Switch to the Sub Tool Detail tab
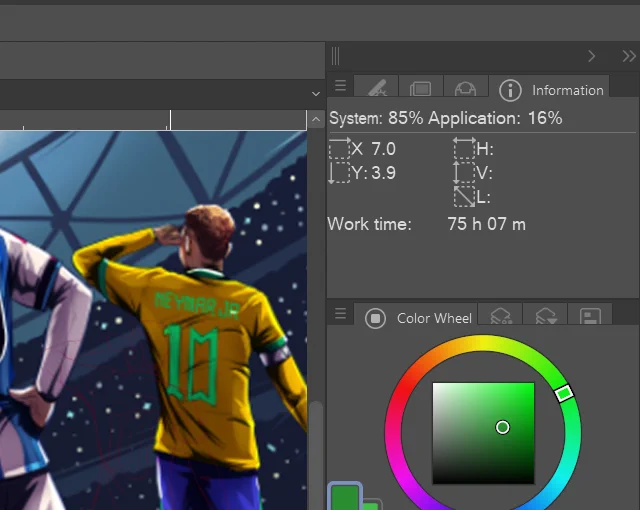The height and width of the screenshot is (510, 640). [x=376, y=86]
